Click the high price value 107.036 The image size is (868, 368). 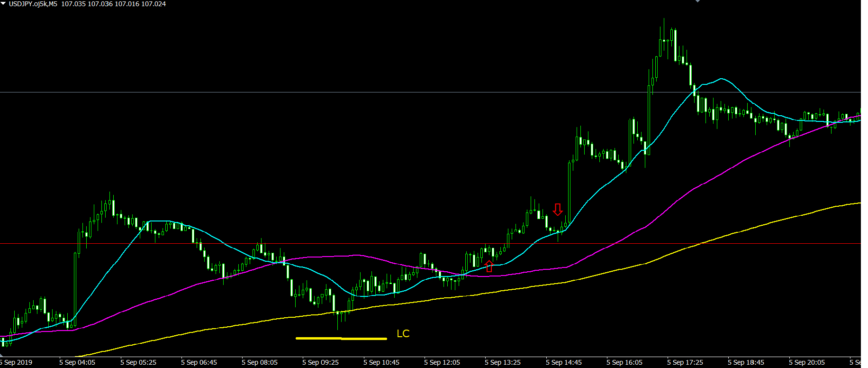100,4
